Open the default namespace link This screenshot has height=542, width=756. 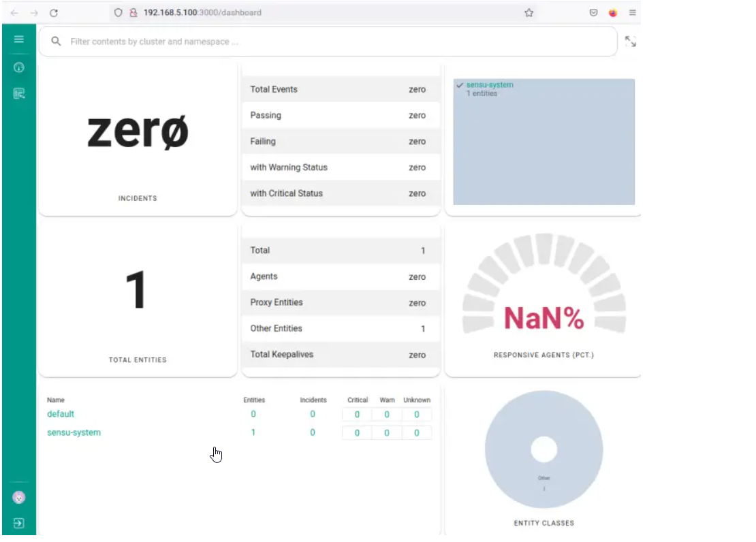pyautogui.click(x=61, y=414)
